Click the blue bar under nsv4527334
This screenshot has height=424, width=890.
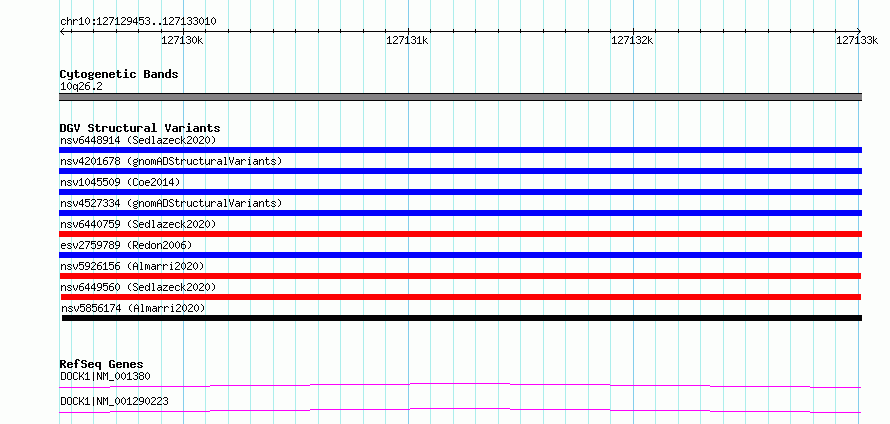tap(460, 213)
